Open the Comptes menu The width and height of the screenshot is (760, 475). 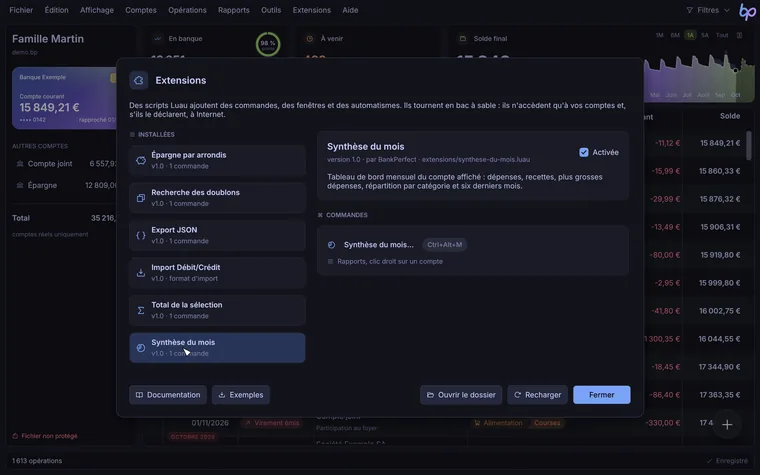click(141, 10)
